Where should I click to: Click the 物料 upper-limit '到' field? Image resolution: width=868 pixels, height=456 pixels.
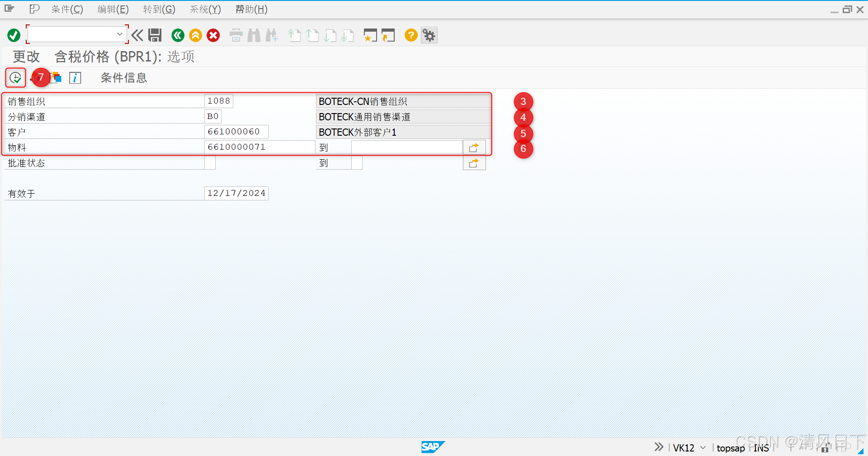[x=407, y=147]
